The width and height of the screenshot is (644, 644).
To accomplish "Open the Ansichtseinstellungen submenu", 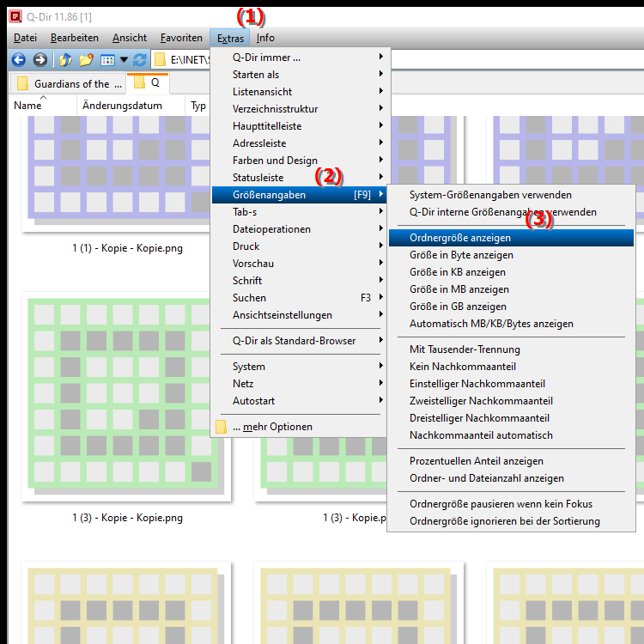I will pyautogui.click(x=299, y=315).
